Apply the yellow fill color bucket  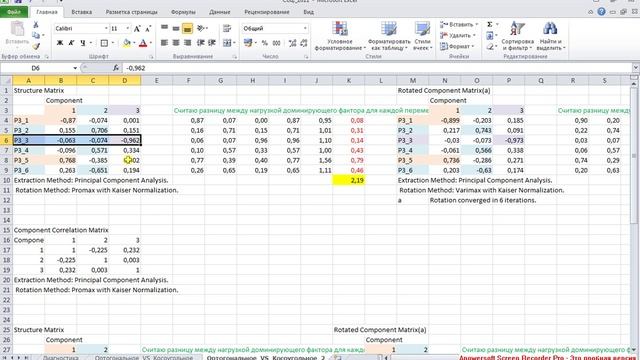(127, 43)
